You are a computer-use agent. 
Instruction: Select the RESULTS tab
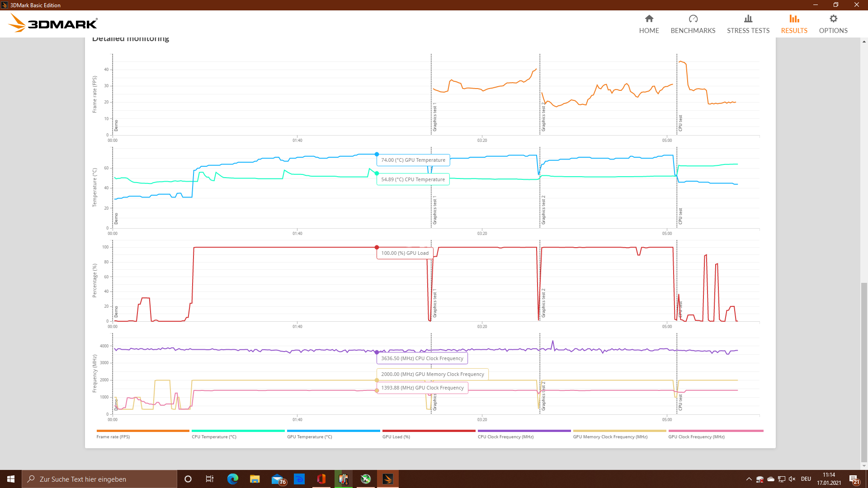point(794,24)
